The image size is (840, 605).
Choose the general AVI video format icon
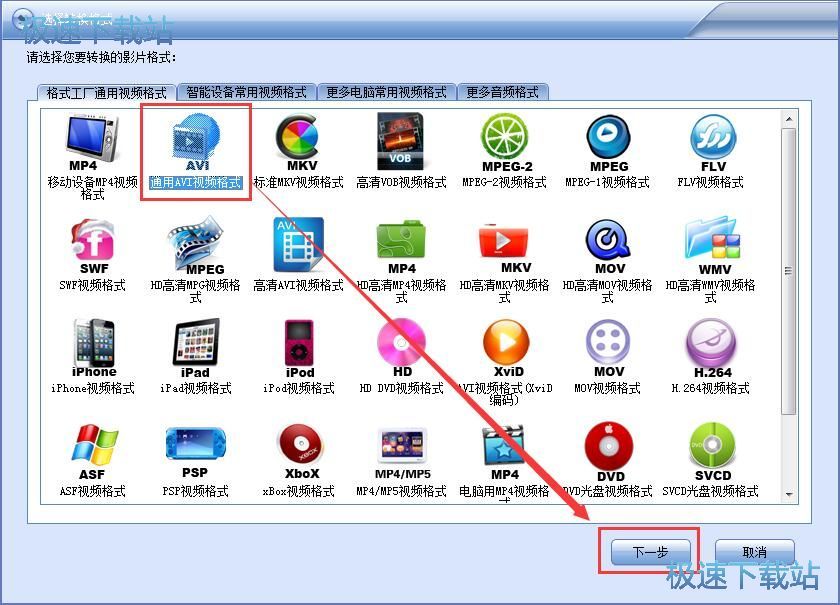[x=196, y=143]
